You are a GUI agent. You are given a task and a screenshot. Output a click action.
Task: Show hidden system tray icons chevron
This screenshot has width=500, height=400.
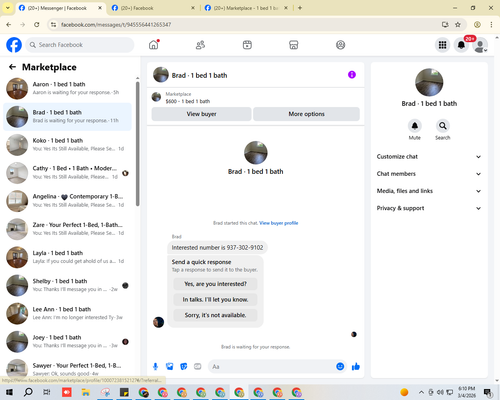tap(421, 392)
